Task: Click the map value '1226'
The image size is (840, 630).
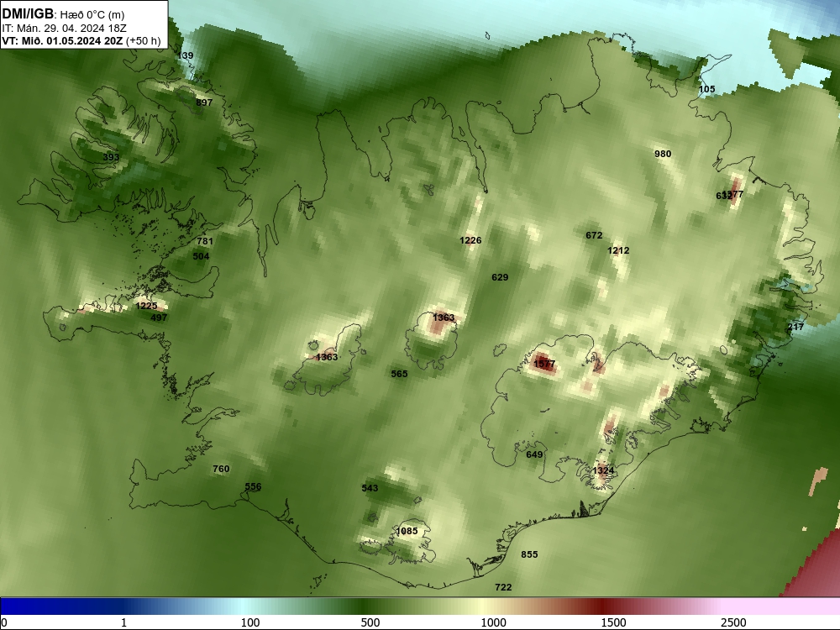Action: pos(470,240)
